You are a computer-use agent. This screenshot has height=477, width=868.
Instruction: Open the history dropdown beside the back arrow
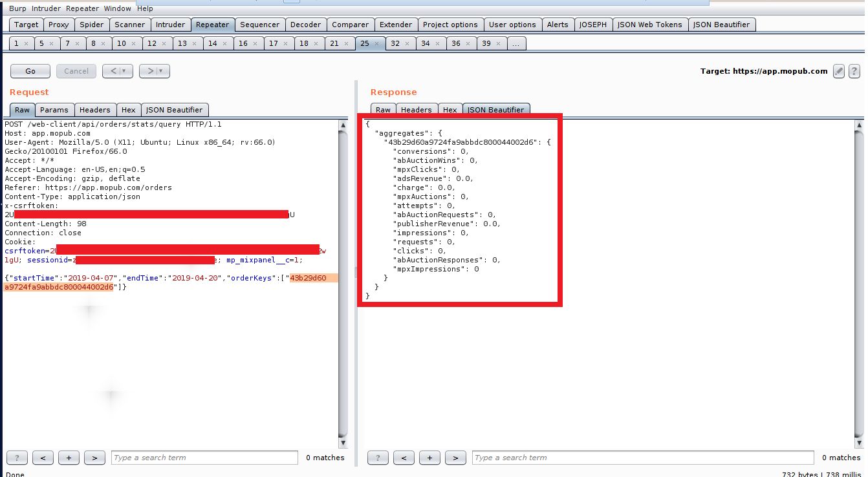(125, 71)
